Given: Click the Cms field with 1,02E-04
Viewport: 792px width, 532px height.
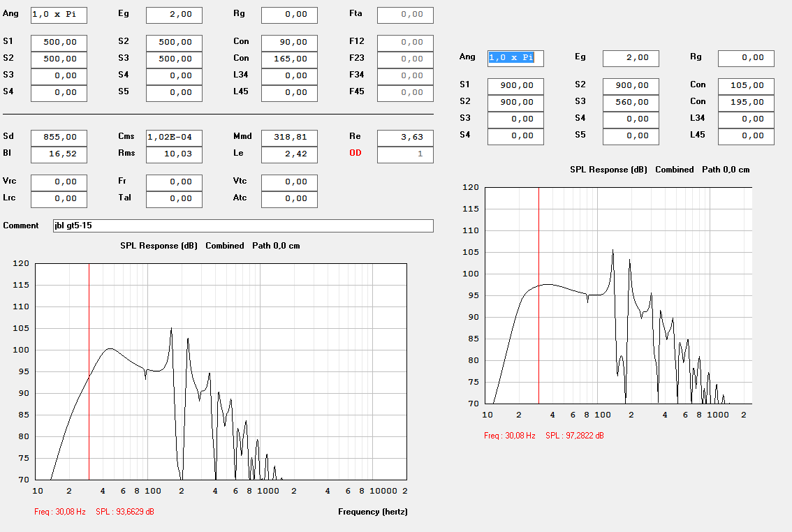Looking at the screenshot, I should pyautogui.click(x=174, y=138).
